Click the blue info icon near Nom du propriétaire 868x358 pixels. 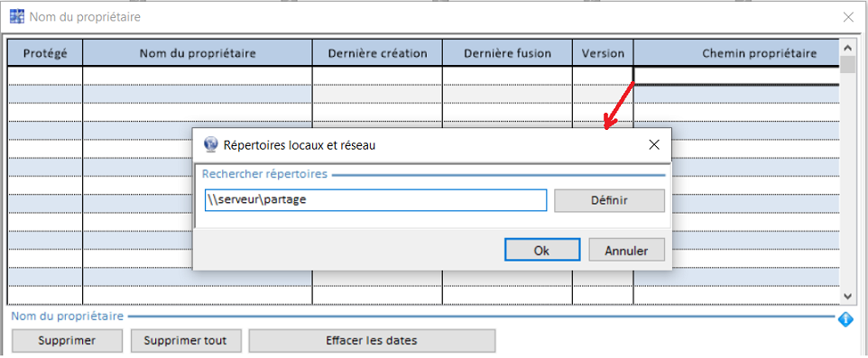pos(845,319)
